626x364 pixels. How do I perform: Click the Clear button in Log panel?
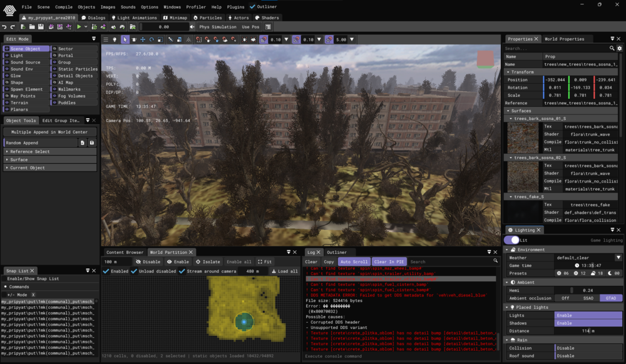click(311, 262)
